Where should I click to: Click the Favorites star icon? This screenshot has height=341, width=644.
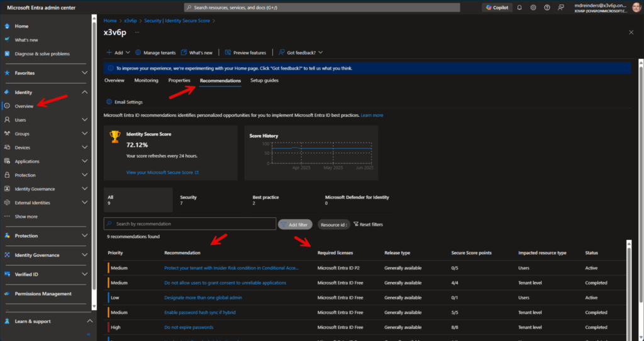7,73
